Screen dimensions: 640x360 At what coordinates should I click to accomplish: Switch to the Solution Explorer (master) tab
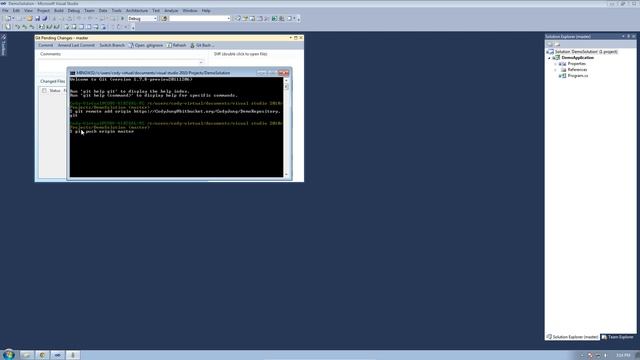coord(572,337)
